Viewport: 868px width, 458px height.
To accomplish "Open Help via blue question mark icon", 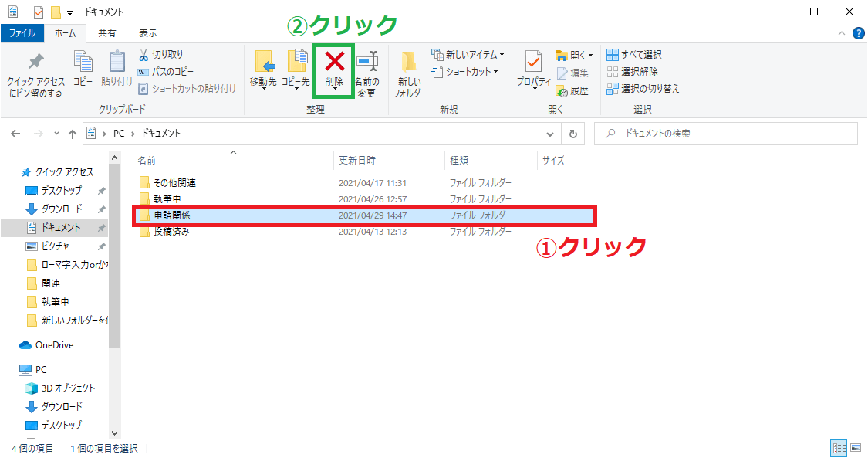I will click(x=859, y=33).
